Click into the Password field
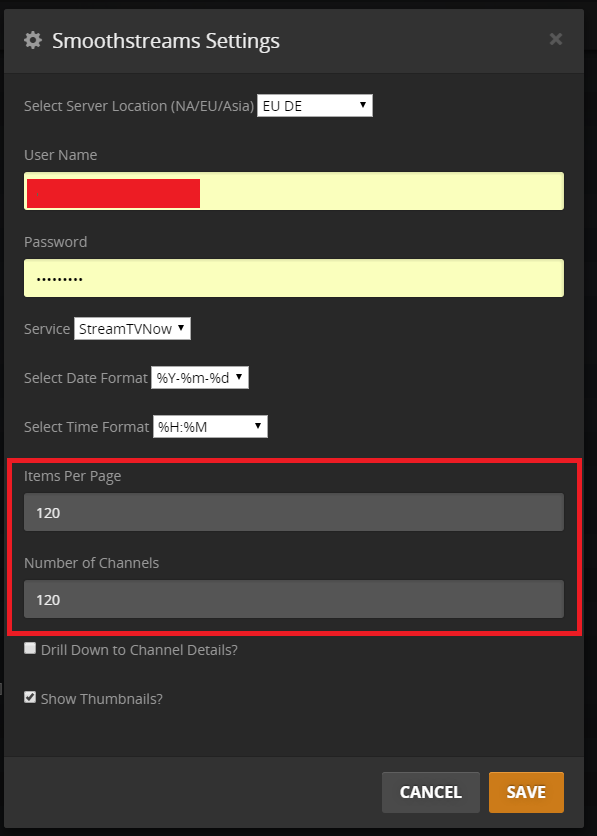 (294, 278)
